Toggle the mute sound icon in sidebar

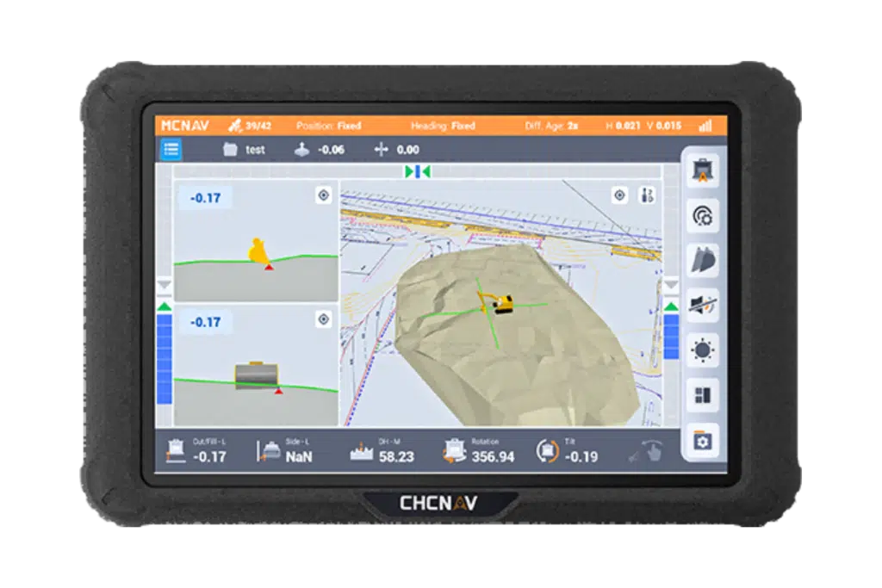click(x=702, y=306)
